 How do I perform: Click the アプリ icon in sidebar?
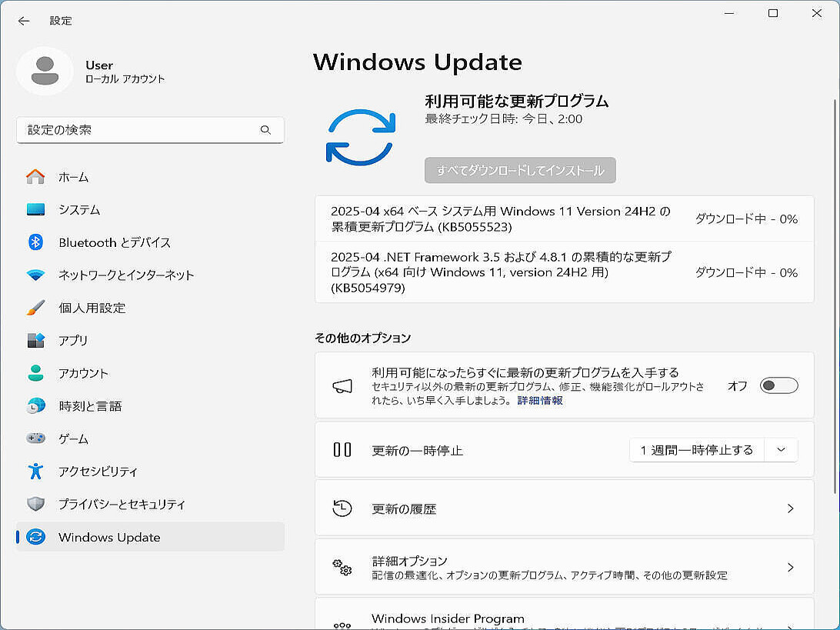click(35, 341)
